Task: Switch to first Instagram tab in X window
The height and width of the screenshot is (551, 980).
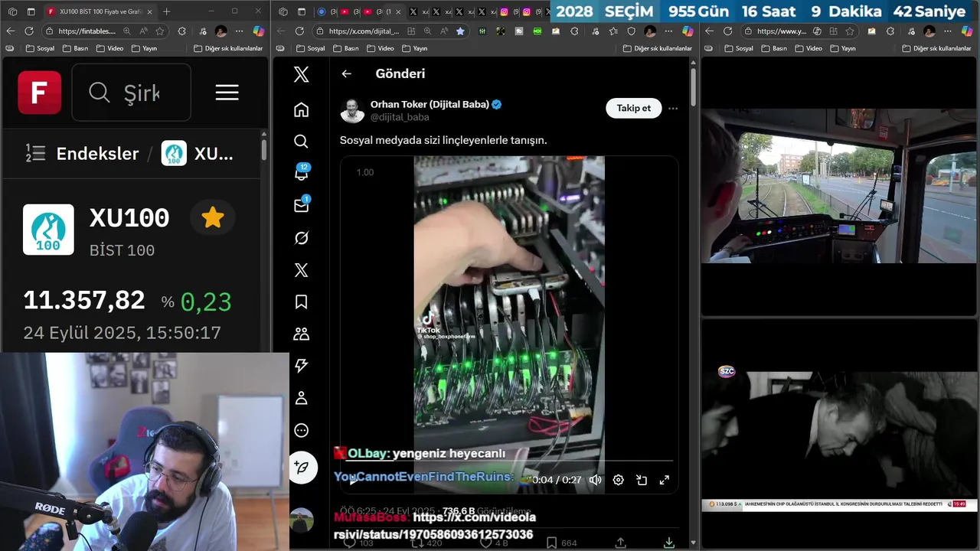Action: pyautogui.click(x=504, y=11)
